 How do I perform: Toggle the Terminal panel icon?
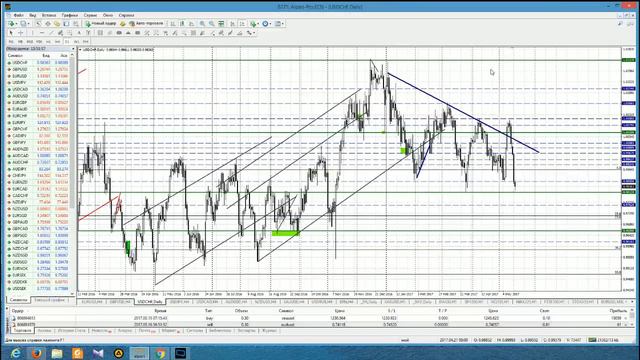click(66, 24)
